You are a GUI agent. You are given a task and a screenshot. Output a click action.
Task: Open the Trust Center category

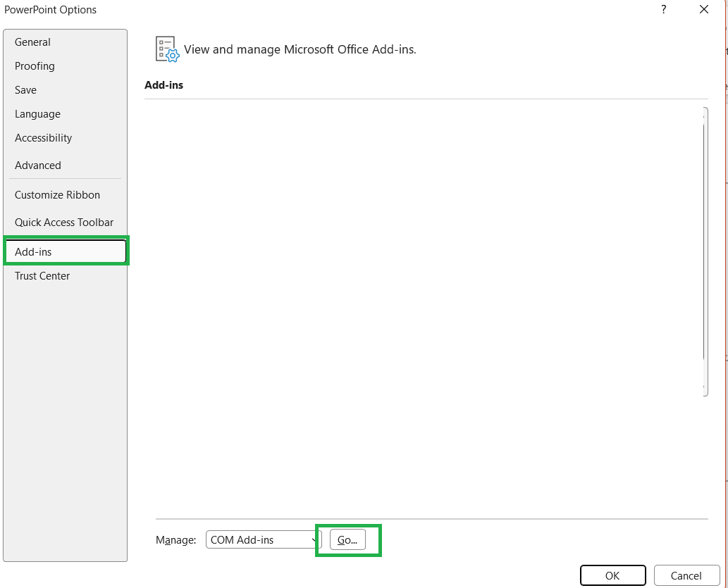click(x=65, y=275)
